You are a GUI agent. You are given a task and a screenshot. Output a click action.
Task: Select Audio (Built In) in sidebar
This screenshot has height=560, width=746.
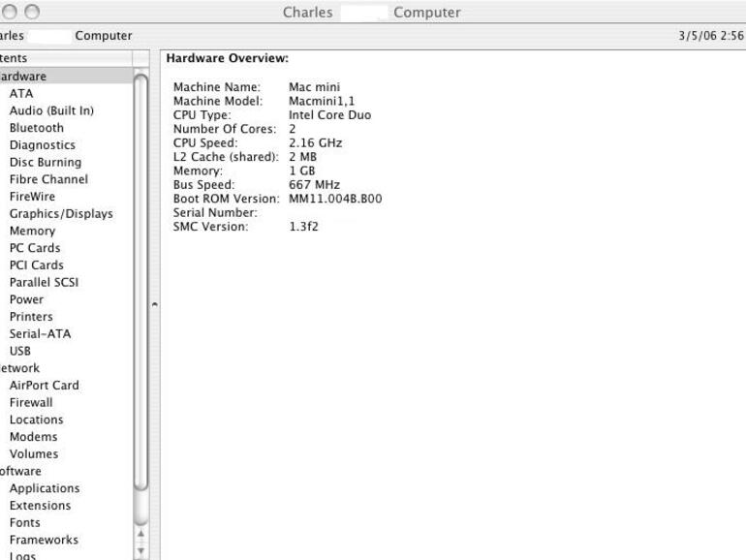tap(51, 110)
